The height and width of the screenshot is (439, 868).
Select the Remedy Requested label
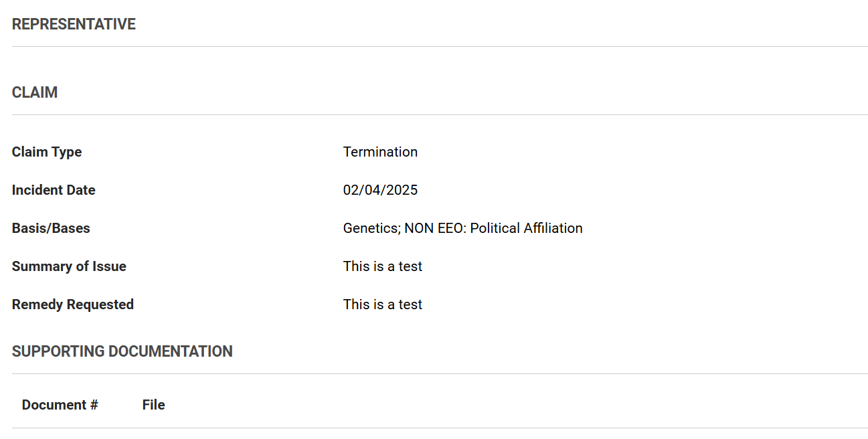[73, 304]
